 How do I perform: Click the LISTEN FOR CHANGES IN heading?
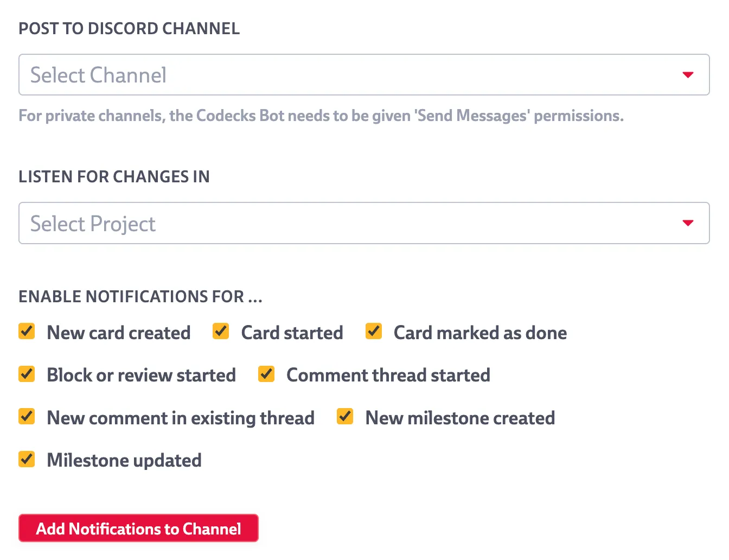click(114, 176)
